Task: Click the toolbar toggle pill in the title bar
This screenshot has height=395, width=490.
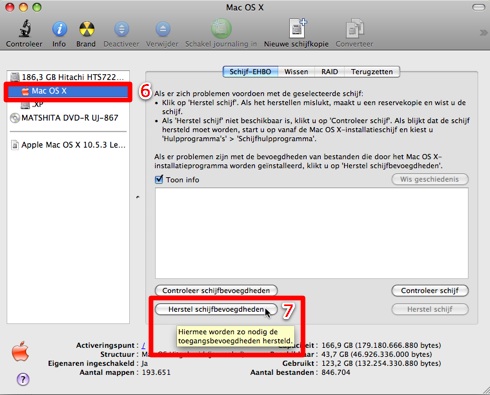Action: point(479,7)
